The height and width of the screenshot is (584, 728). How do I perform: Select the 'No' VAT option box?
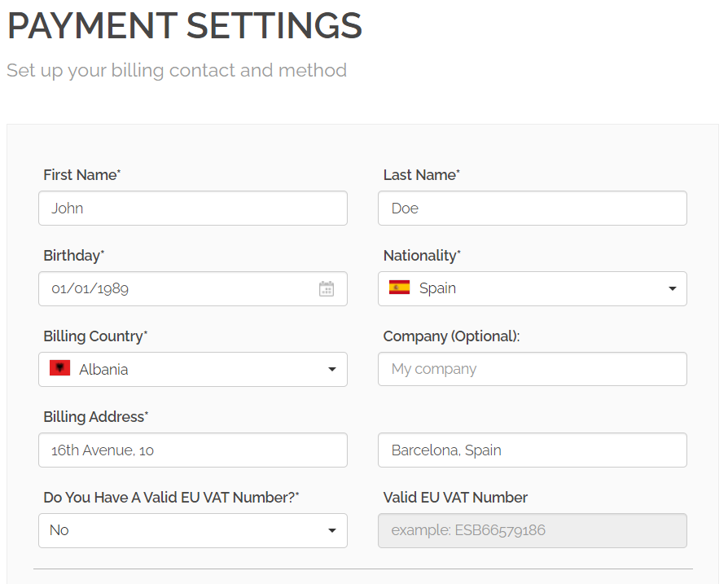coord(179,530)
